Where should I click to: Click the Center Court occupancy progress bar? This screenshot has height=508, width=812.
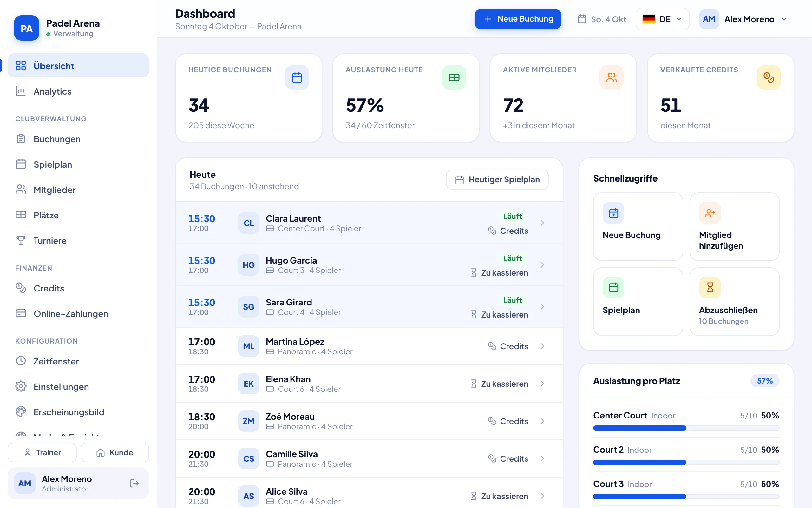pos(686,428)
